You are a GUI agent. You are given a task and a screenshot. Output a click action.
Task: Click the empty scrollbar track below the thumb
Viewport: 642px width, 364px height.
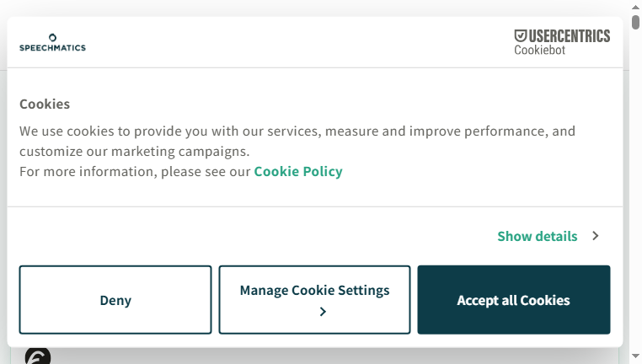click(635, 190)
